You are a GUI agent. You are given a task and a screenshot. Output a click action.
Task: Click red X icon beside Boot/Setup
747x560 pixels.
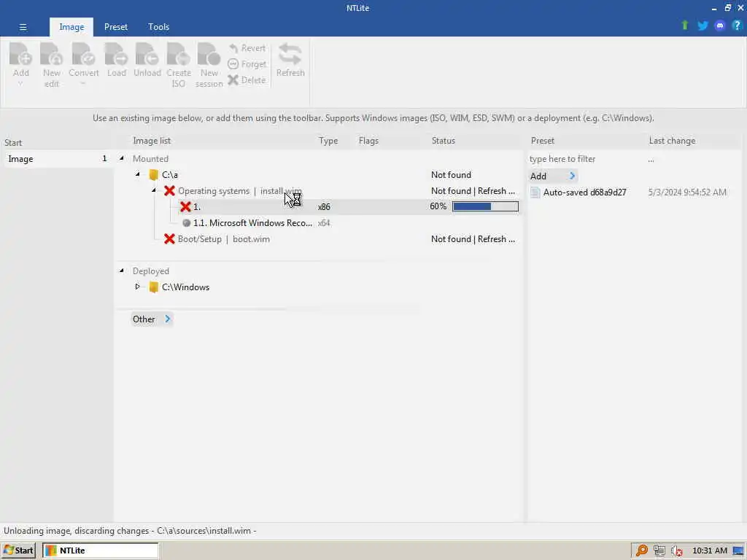point(169,239)
